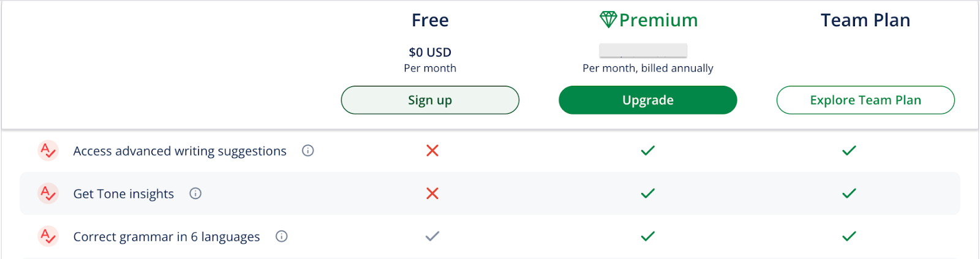Select the Free plan heading
Viewport: 980px width, 259px height.
click(x=430, y=20)
